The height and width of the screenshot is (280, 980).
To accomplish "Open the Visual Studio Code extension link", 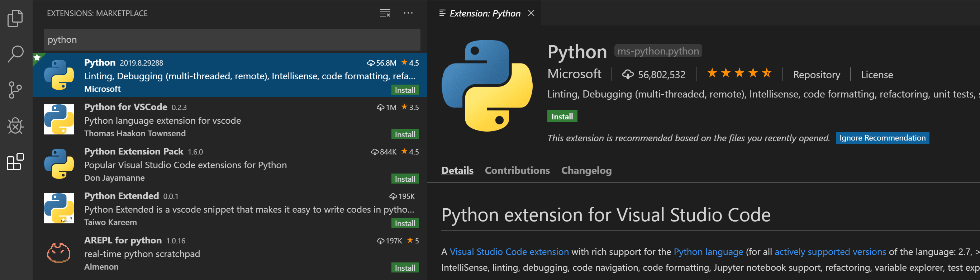I will (509, 252).
